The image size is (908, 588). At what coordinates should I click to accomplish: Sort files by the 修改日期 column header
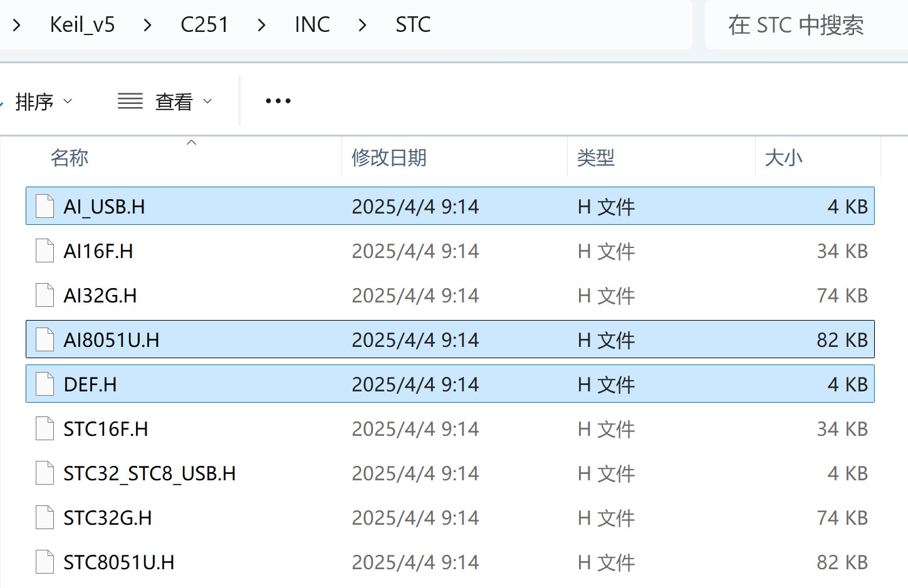[x=389, y=158]
